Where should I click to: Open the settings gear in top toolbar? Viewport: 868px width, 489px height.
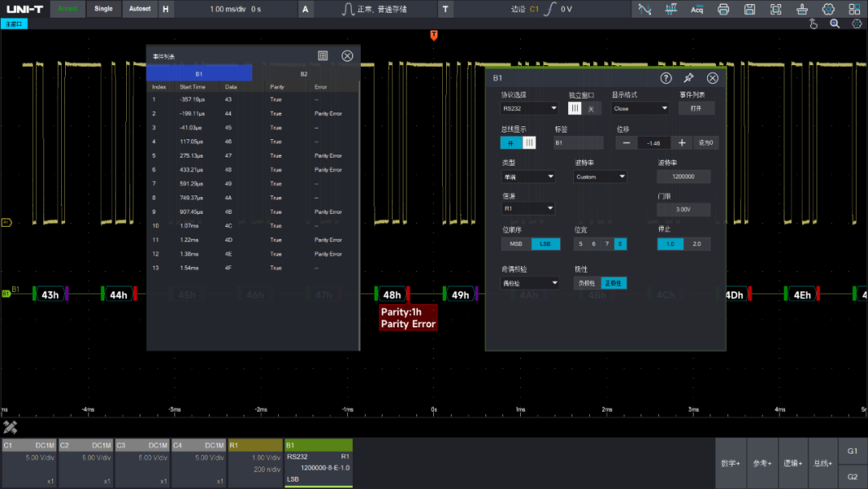click(x=828, y=9)
